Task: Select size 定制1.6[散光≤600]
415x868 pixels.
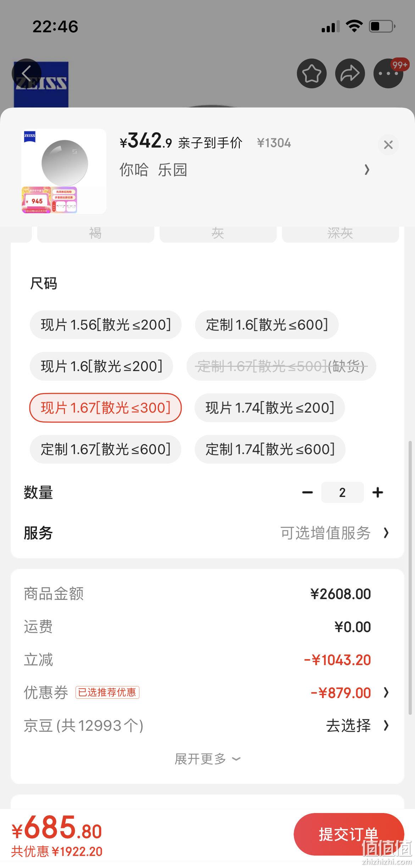Action: tap(267, 325)
